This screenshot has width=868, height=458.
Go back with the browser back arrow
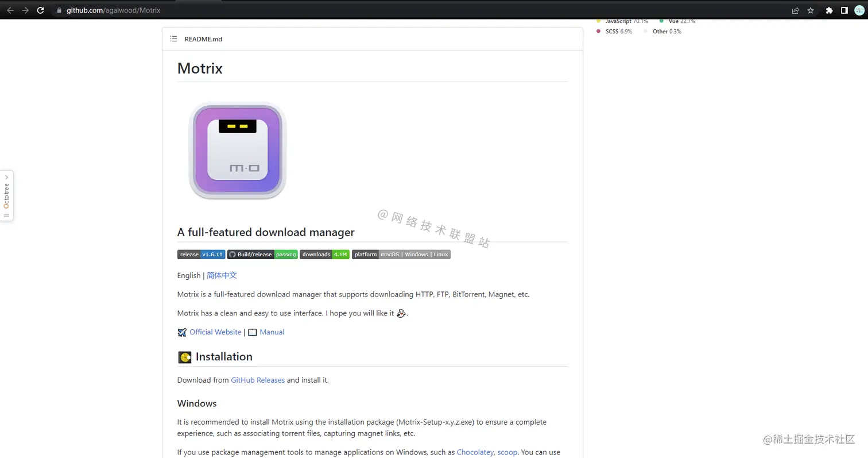pos(10,10)
